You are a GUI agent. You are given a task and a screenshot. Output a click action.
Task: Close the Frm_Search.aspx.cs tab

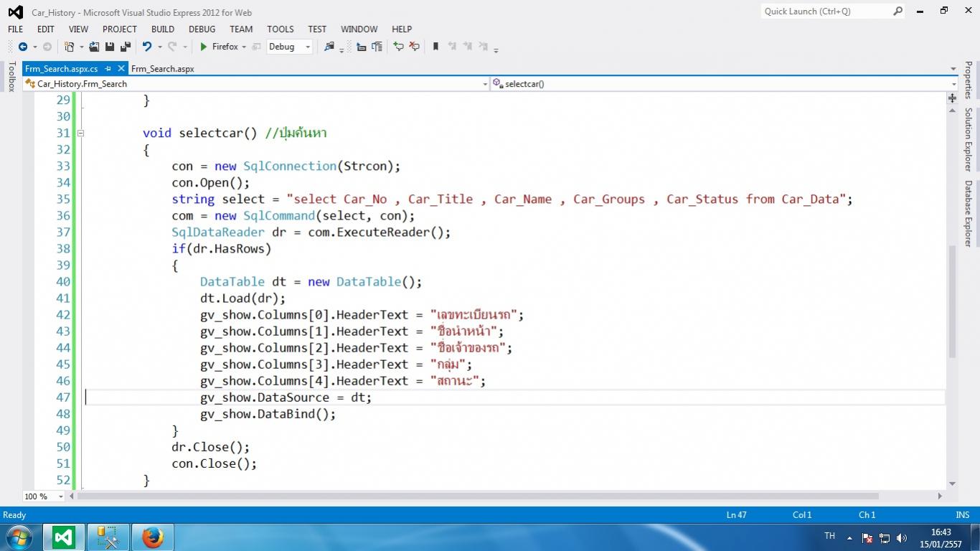click(121, 69)
